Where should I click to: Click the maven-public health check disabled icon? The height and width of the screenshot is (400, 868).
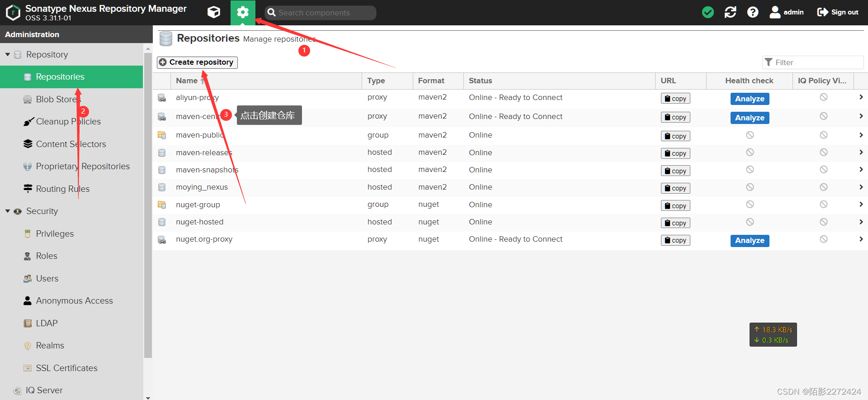(750, 135)
